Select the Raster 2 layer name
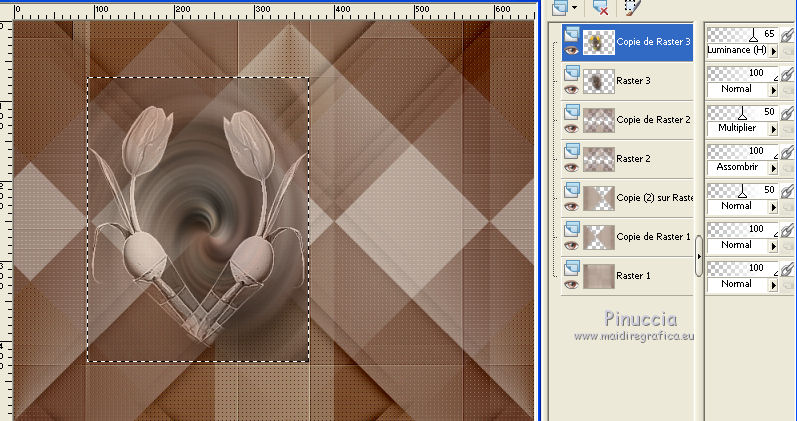The image size is (797, 421). click(633, 159)
